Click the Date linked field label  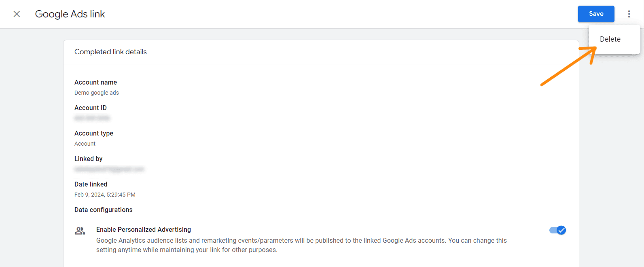click(x=91, y=184)
